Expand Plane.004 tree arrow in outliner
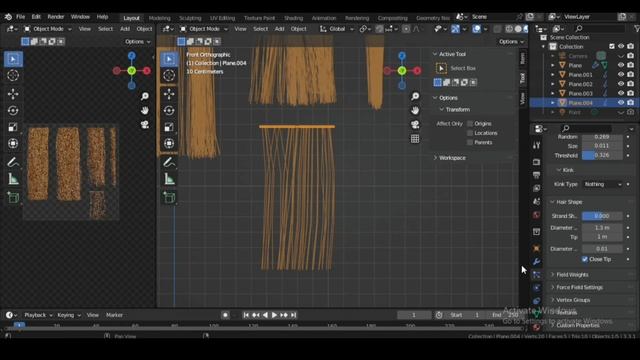 point(553,103)
